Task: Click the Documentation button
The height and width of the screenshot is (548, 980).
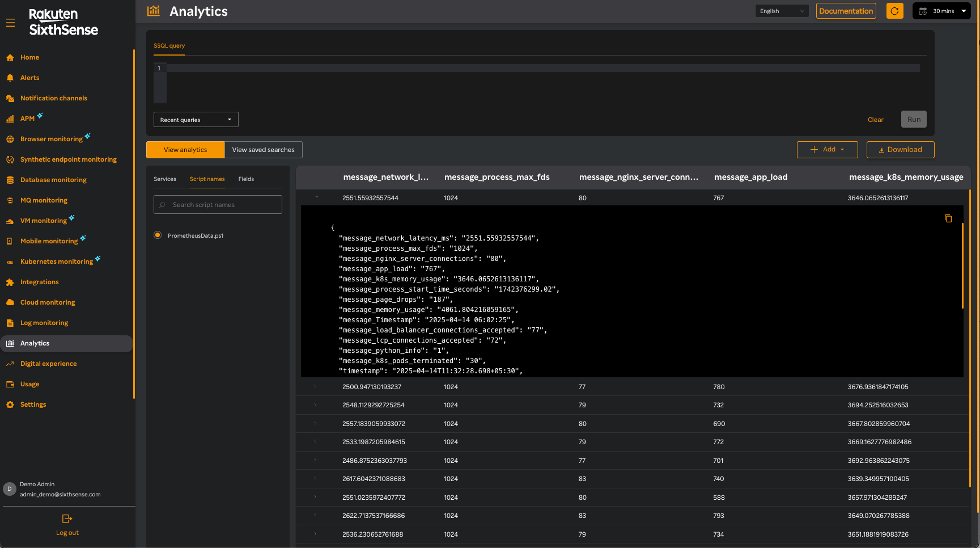Action: 846,11
